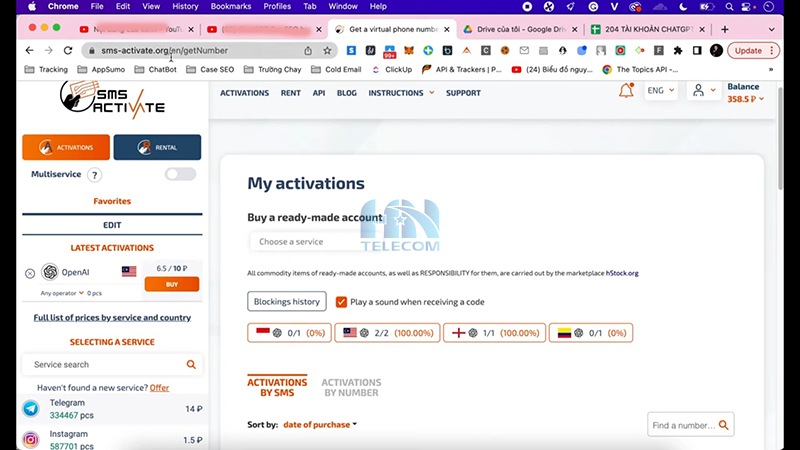The width and height of the screenshot is (800, 450).
Task: Uncheck Play a sound when receiving code
Action: tap(341, 302)
